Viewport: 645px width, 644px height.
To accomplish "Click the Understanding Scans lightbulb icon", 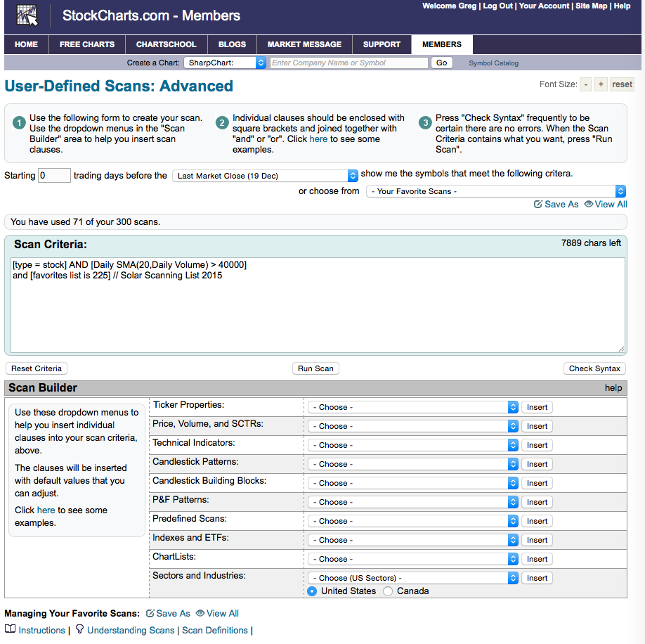I will [x=80, y=629].
